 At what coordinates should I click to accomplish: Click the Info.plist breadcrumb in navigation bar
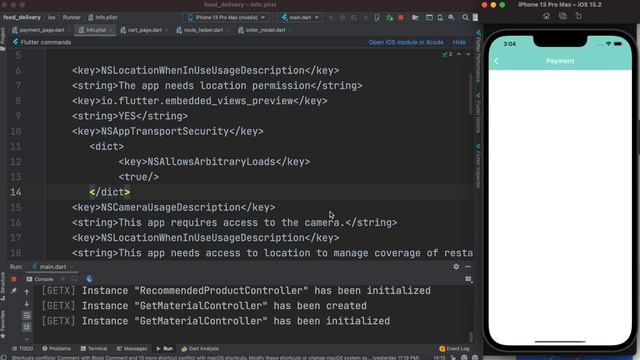[103, 18]
